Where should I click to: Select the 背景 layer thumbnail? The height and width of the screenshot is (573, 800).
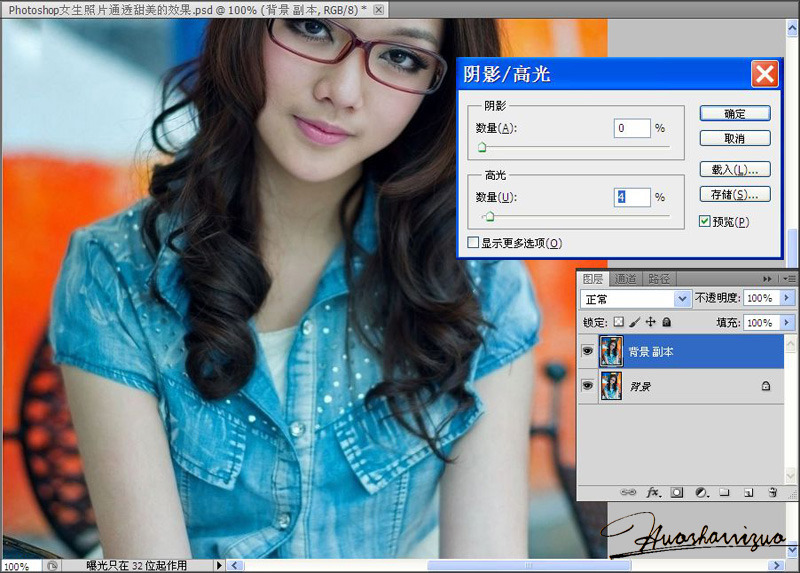coord(611,386)
